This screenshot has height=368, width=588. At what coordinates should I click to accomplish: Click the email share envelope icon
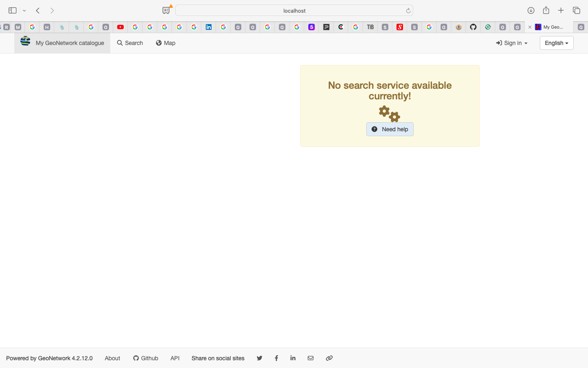311,358
